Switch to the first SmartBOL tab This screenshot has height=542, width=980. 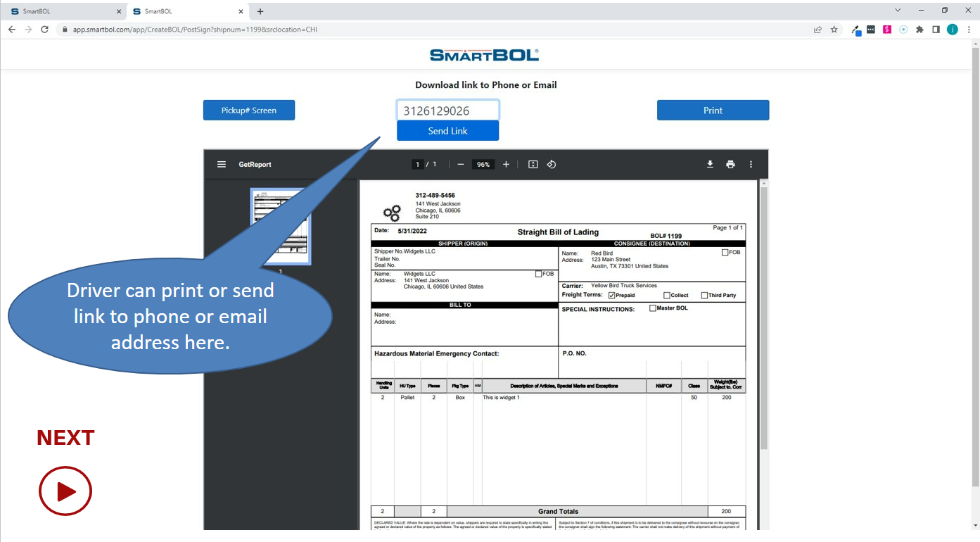click(65, 11)
